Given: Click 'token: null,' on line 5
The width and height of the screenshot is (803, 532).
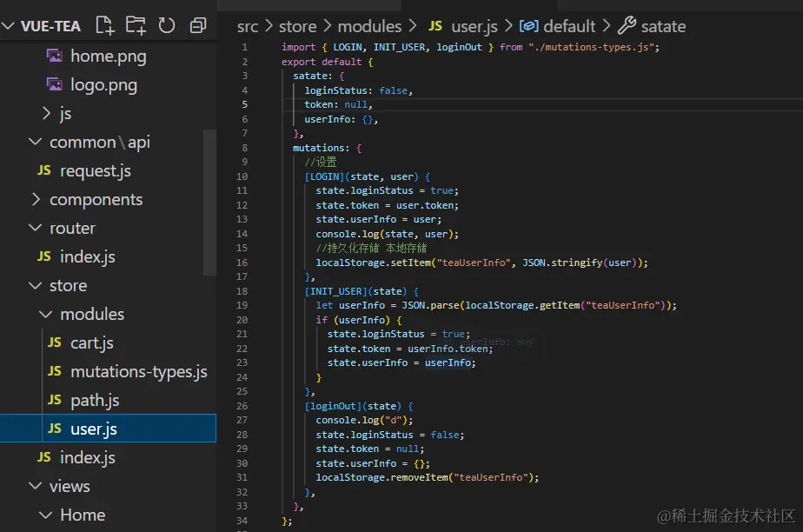Looking at the screenshot, I should (x=338, y=104).
